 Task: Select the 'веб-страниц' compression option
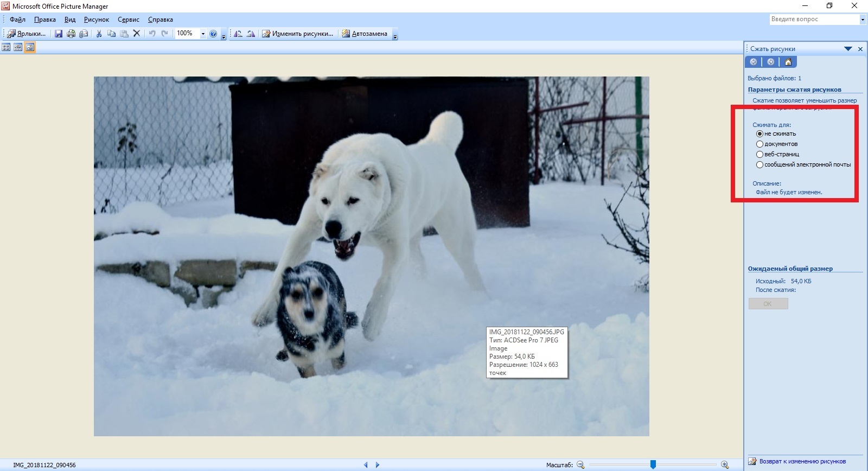[x=759, y=154]
